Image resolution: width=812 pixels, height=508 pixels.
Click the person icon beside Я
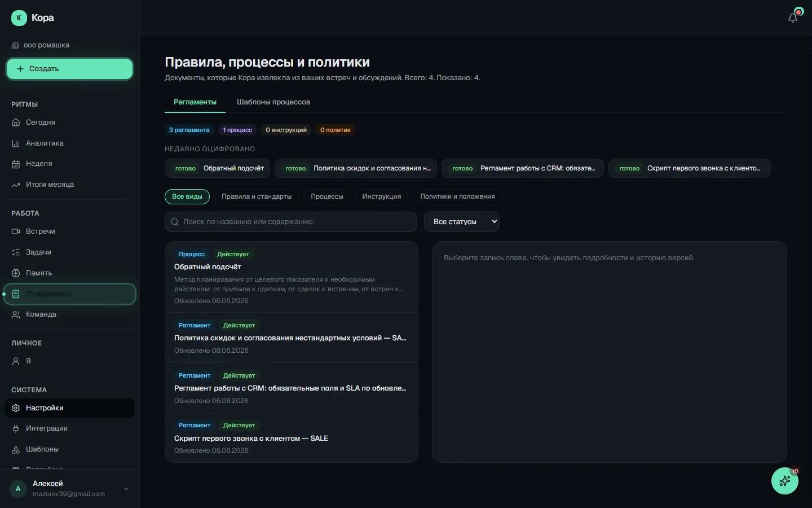click(16, 361)
